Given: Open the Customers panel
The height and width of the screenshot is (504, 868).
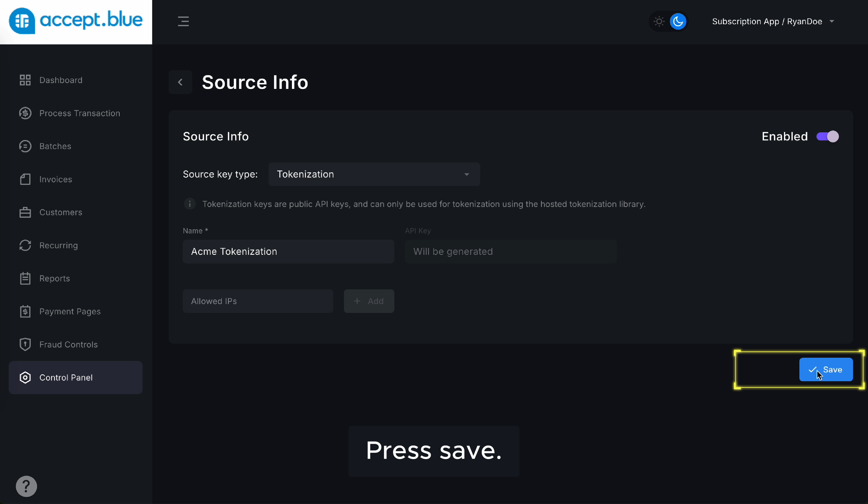Looking at the screenshot, I should pyautogui.click(x=61, y=212).
